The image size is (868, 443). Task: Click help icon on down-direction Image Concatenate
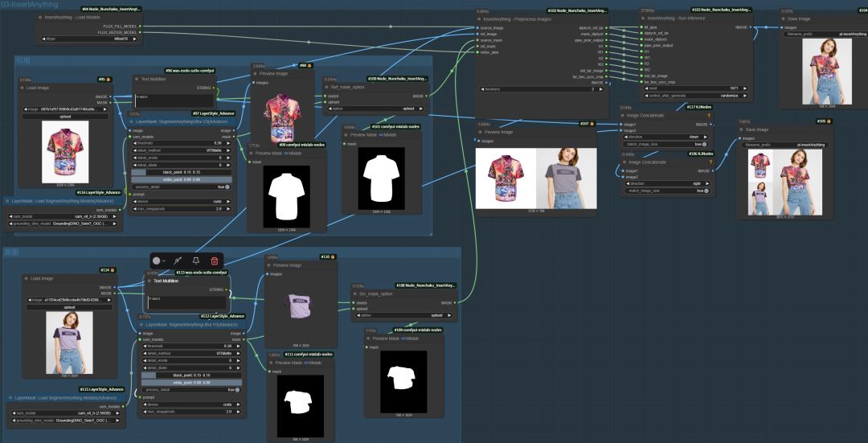point(710,115)
